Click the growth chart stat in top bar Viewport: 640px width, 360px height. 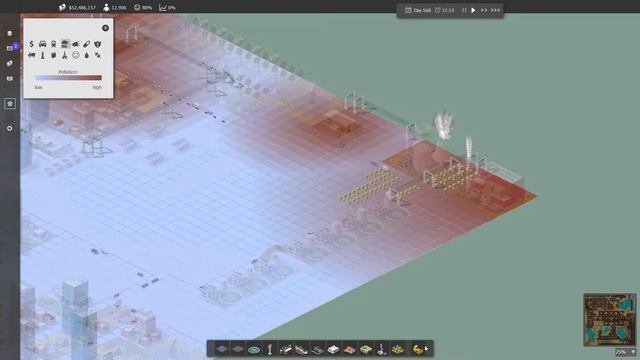click(167, 7)
